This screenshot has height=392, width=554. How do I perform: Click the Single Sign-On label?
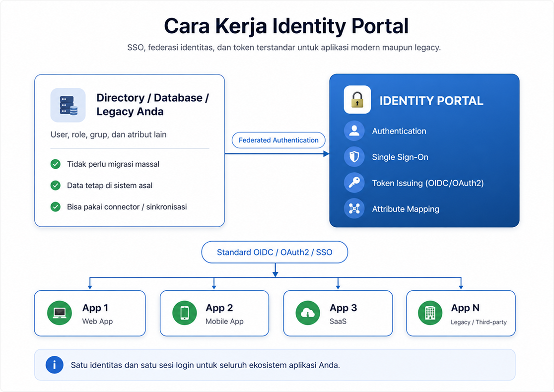[400, 157]
